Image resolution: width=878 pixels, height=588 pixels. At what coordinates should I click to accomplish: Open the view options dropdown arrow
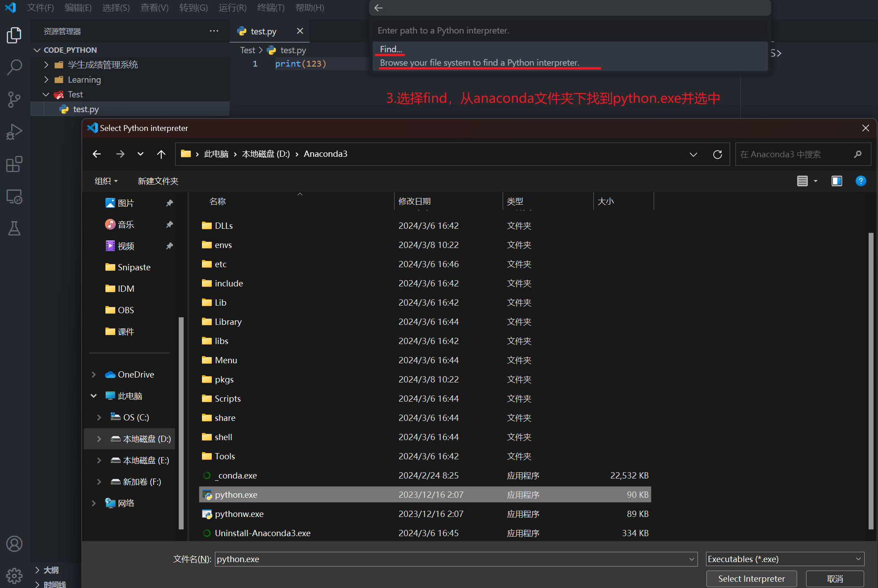[x=815, y=181]
